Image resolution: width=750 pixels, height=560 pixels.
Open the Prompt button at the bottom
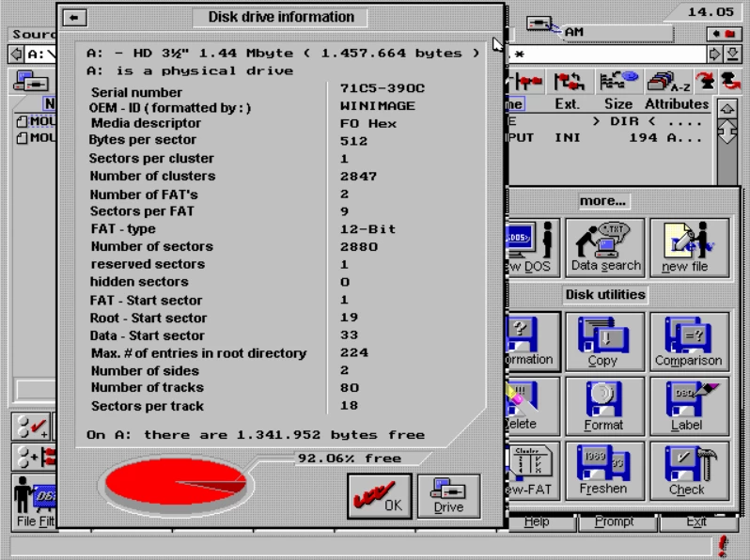coord(618,522)
